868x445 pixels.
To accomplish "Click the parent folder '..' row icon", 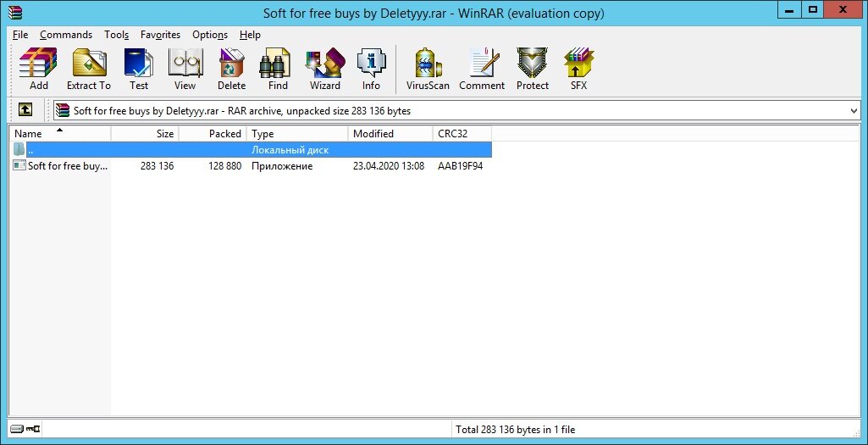I will pyautogui.click(x=19, y=150).
